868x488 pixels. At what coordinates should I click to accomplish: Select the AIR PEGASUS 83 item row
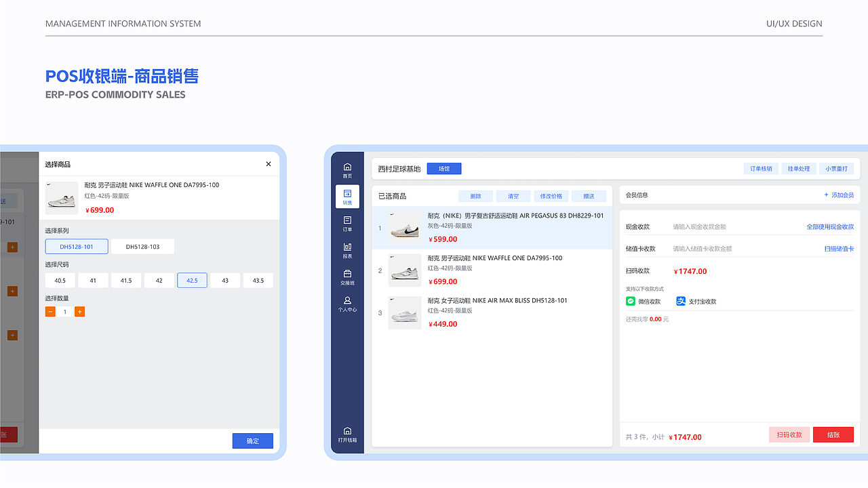coord(492,228)
